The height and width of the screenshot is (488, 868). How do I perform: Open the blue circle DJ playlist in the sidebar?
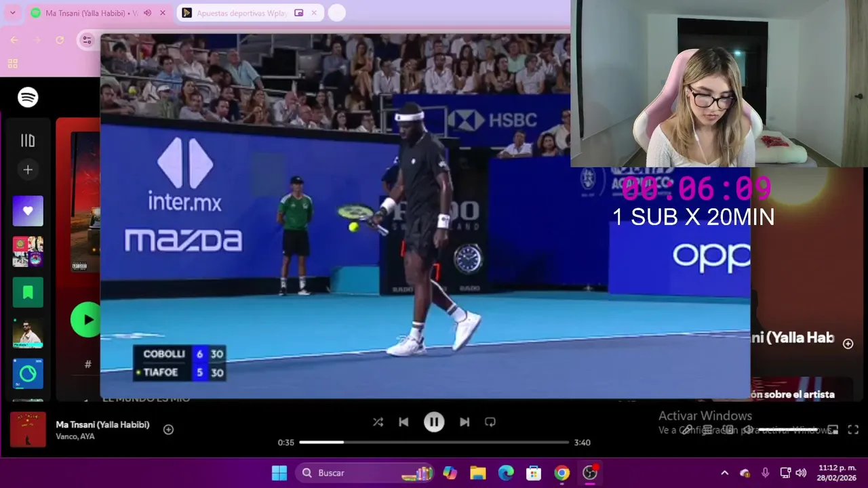point(28,373)
